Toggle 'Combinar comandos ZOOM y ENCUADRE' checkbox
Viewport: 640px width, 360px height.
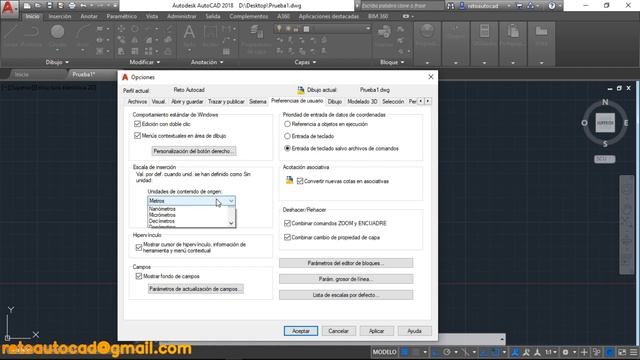point(287,223)
